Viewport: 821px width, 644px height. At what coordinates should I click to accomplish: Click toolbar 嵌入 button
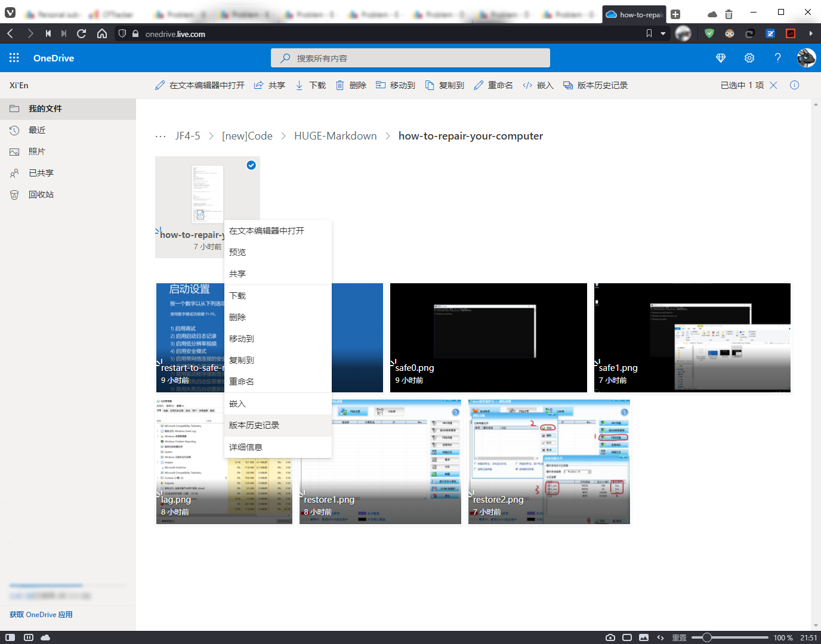click(538, 85)
